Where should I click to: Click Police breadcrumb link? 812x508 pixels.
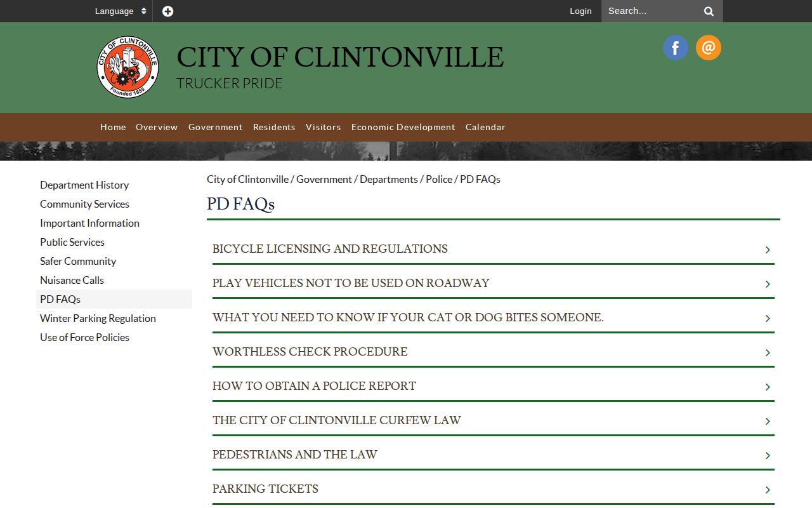[439, 179]
